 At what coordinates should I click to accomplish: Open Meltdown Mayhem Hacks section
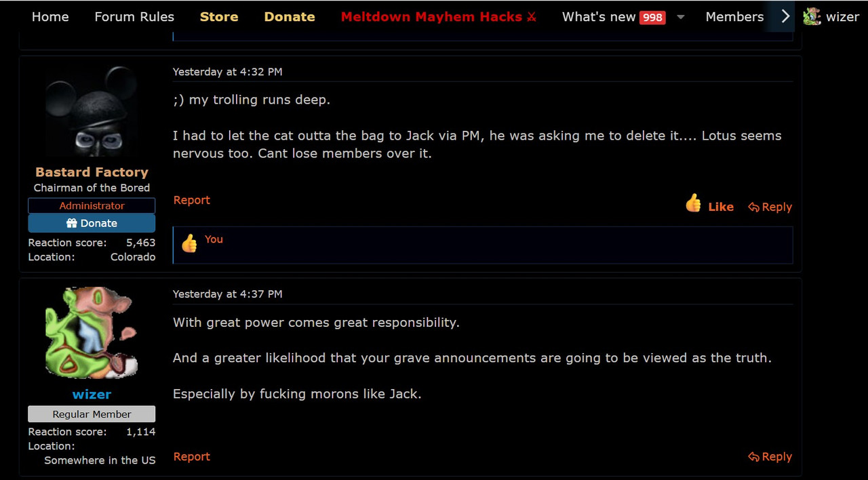(438, 17)
